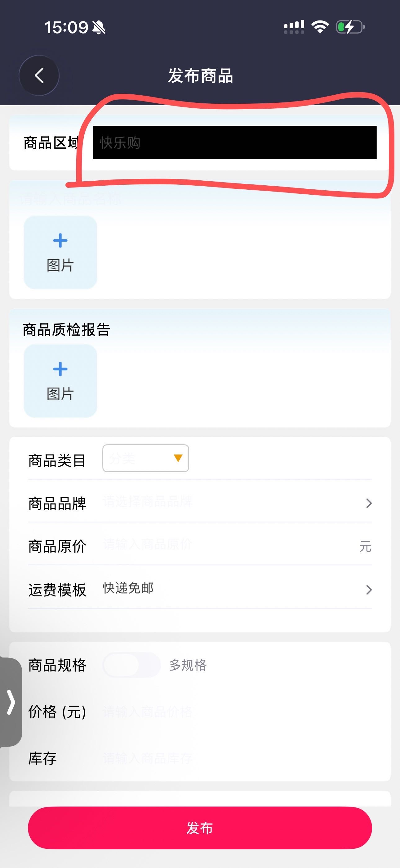Tap the back arrow button
This screenshot has width=400, height=868.
click(x=39, y=75)
